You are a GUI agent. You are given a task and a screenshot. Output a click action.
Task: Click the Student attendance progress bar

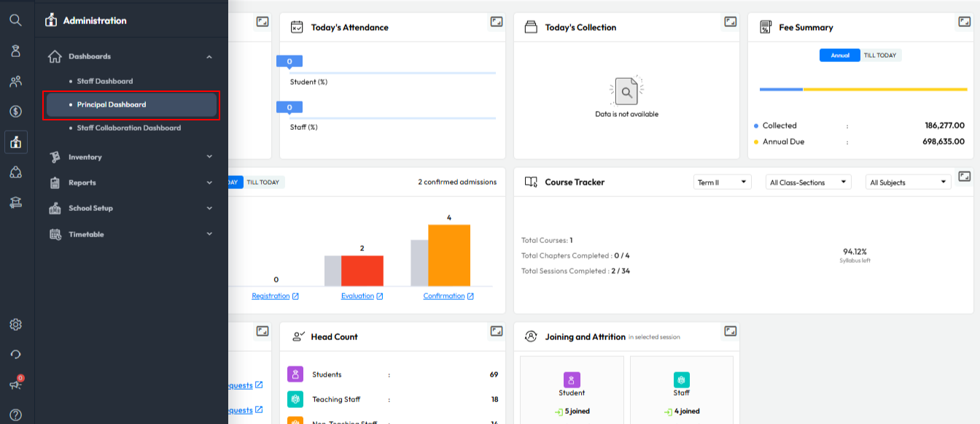coord(392,73)
